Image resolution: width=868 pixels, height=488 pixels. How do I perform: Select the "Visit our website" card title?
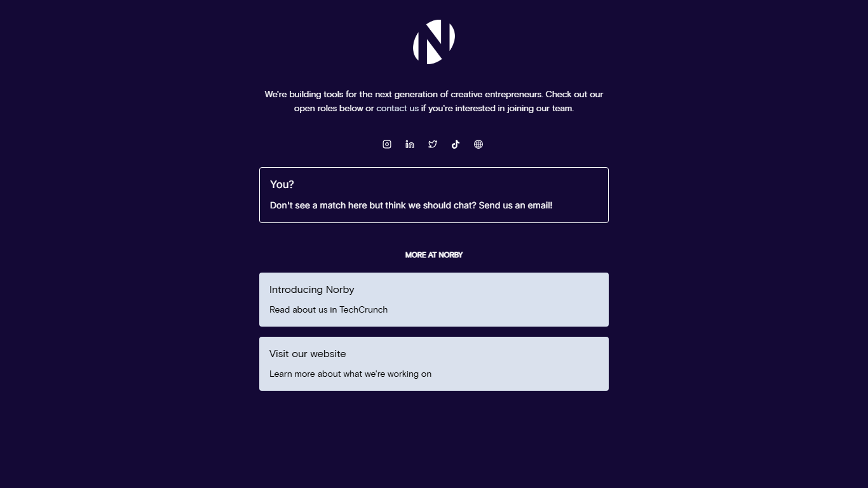coord(308,354)
